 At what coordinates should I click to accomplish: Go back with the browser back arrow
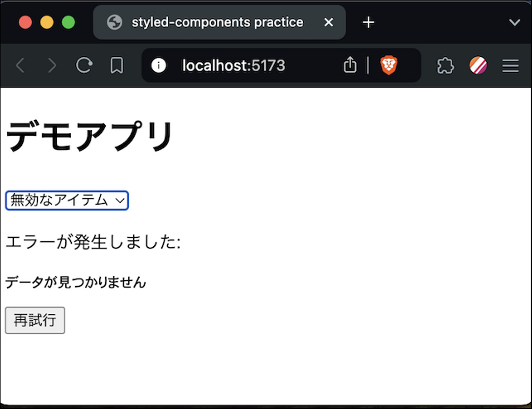click(x=21, y=66)
